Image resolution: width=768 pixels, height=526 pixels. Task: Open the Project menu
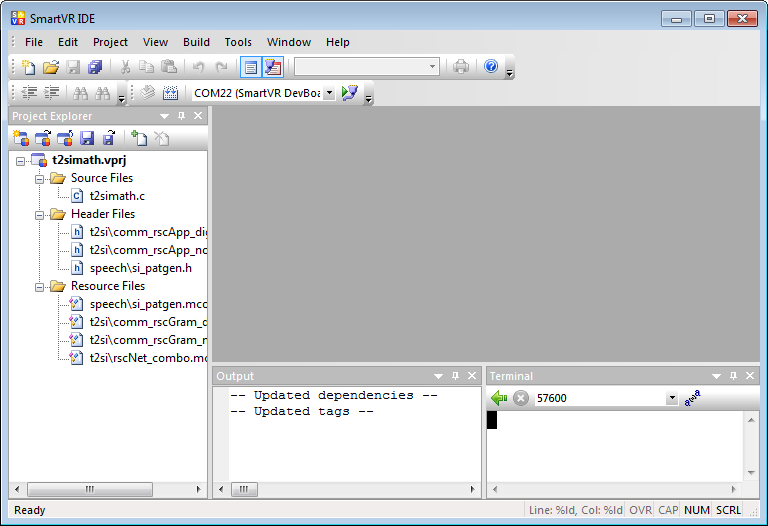tap(110, 42)
